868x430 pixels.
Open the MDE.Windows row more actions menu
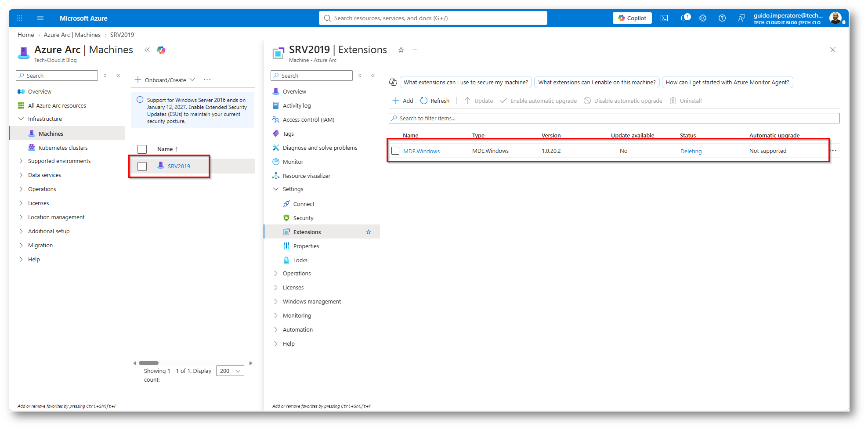tap(834, 151)
